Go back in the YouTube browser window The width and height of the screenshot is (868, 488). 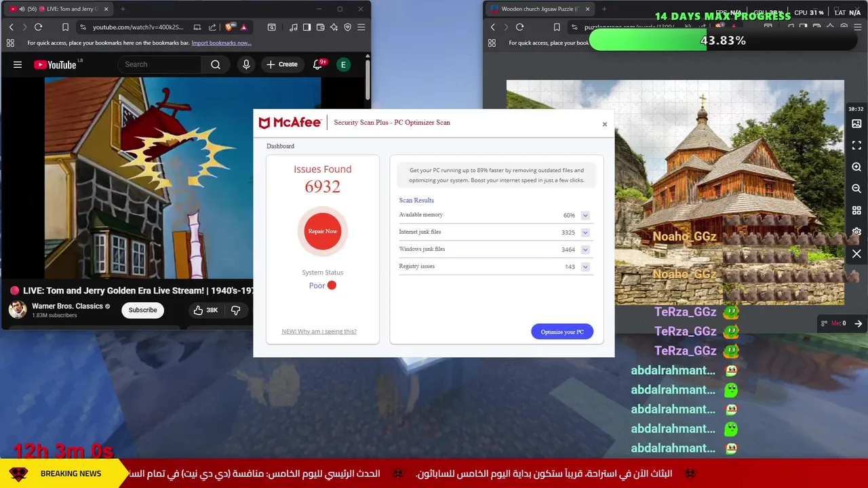pos(11,27)
